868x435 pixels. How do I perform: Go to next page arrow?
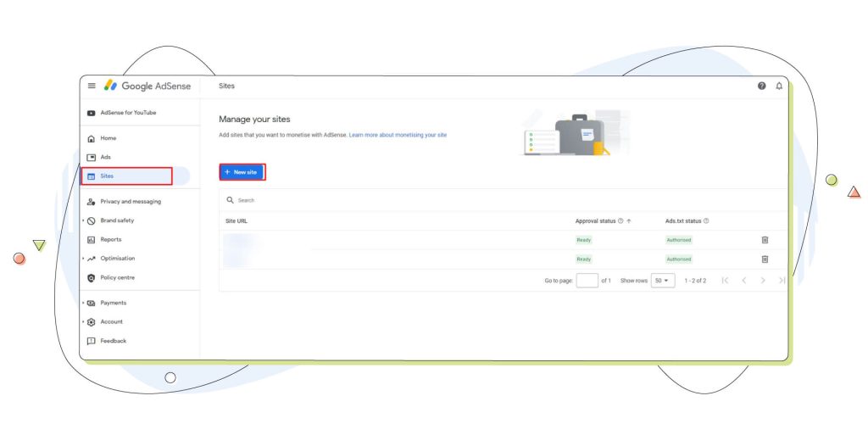coord(763,281)
